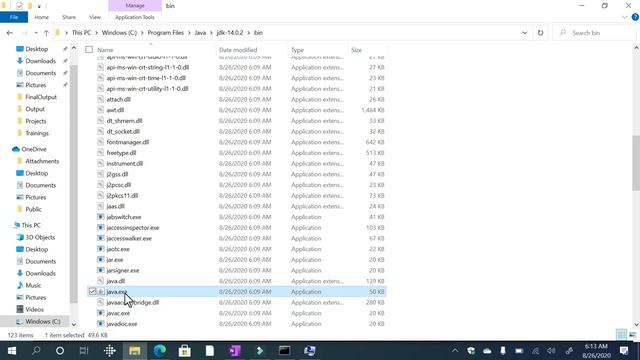
Task: Open the Java breadcrumb folder
Action: click(x=200, y=33)
